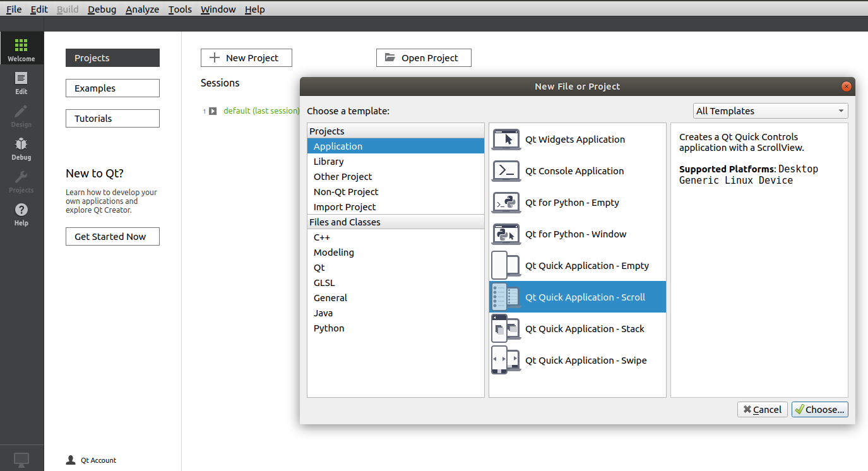Click the Open Project button
The width and height of the screenshot is (868, 471).
coord(424,58)
